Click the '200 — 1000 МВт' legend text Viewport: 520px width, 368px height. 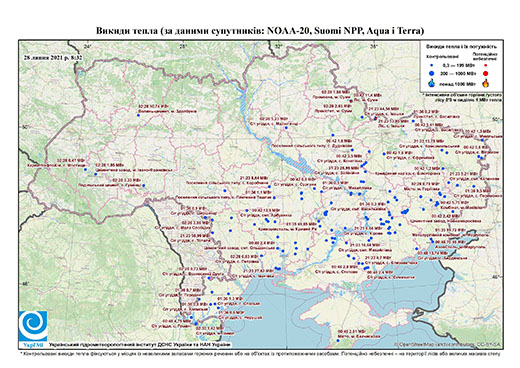pos(457,73)
